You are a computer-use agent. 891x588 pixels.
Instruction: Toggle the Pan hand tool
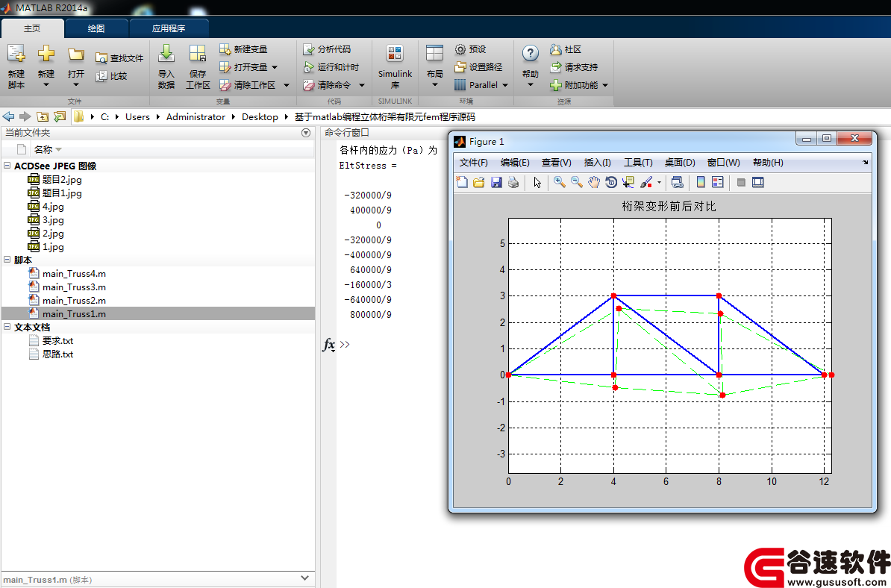594,182
